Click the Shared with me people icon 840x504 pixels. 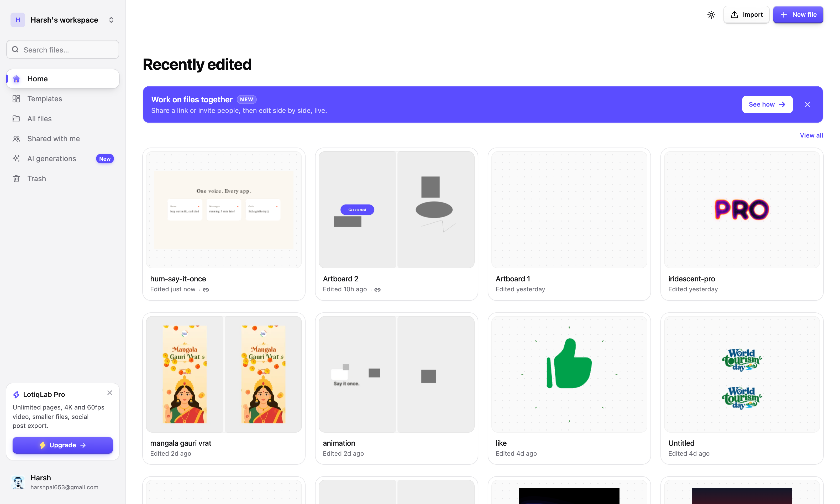tap(16, 139)
